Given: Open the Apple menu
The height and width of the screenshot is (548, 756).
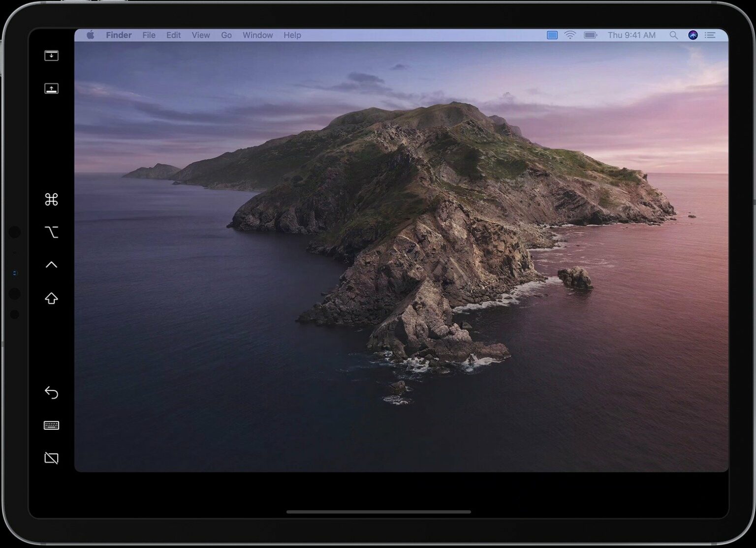Looking at the screenshot, I should pos(90,35).
